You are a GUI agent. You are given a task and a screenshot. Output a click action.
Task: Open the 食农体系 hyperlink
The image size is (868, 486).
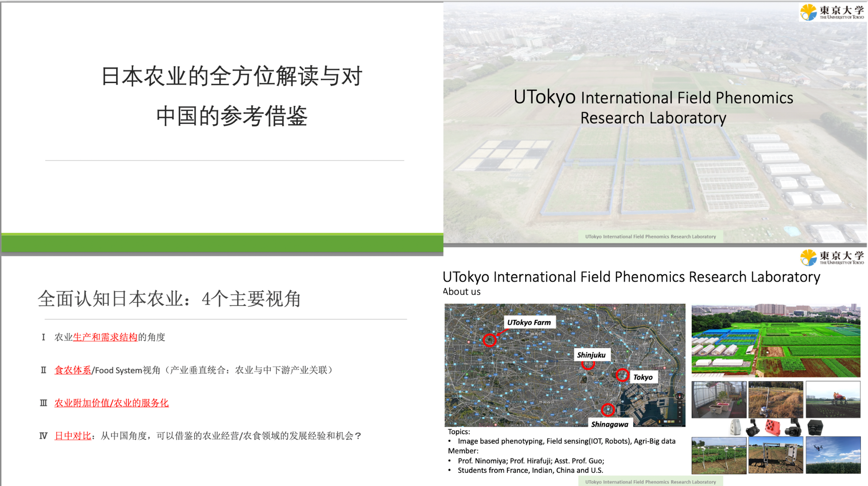[73, 370]
